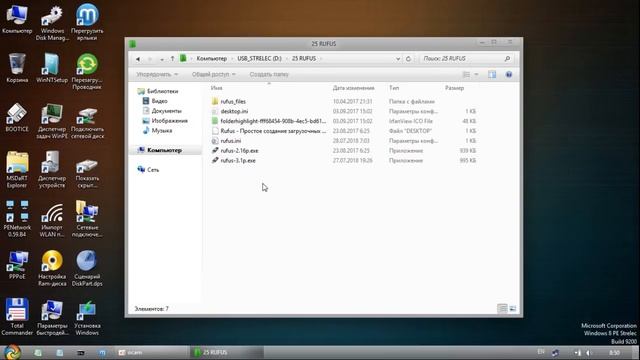This screenshot has height=360, width=640.
Task: Sort by Имя column header
Action: [x=216, y=88]
